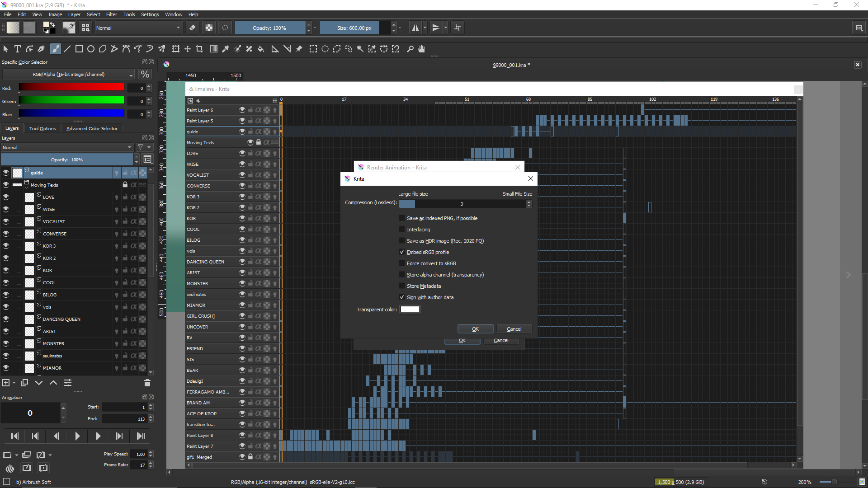
Task: Uncheck Embed sRGB profile
Action: pyautogui.click(x=402, y=252)
